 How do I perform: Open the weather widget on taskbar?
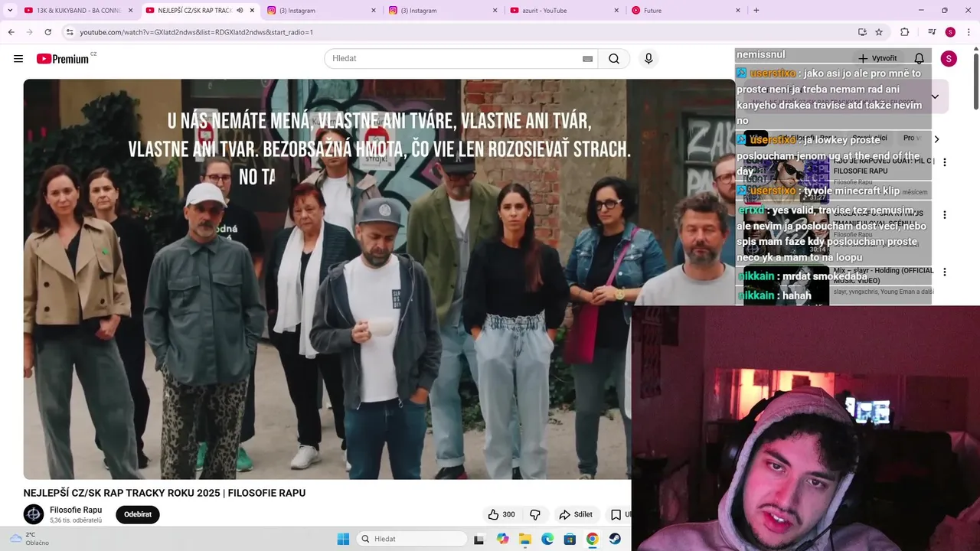(29, 539)
